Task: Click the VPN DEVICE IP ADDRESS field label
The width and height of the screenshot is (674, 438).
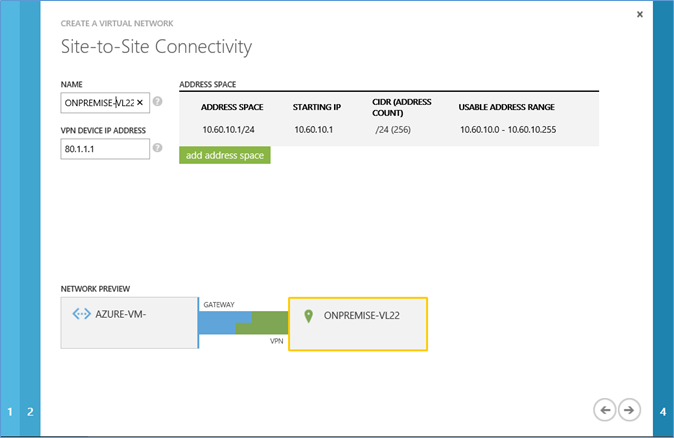Action: pos(103,130)
